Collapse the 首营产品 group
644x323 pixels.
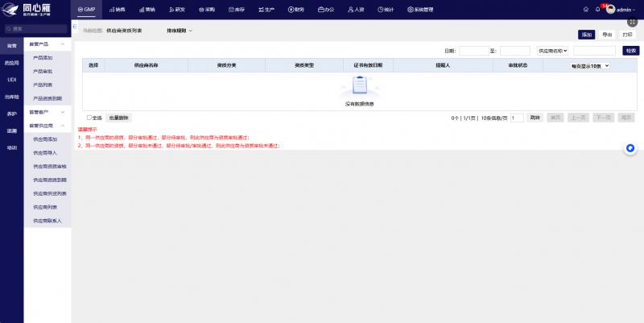click(x=47, y=44)
